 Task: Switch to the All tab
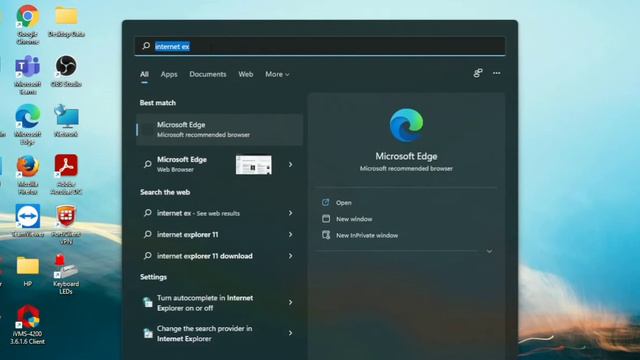click(x=144, y=74)
